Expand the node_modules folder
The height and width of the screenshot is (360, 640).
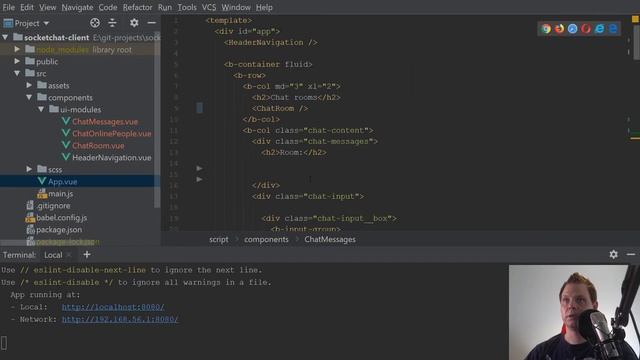pyautogui.click(x=17, y=49)
